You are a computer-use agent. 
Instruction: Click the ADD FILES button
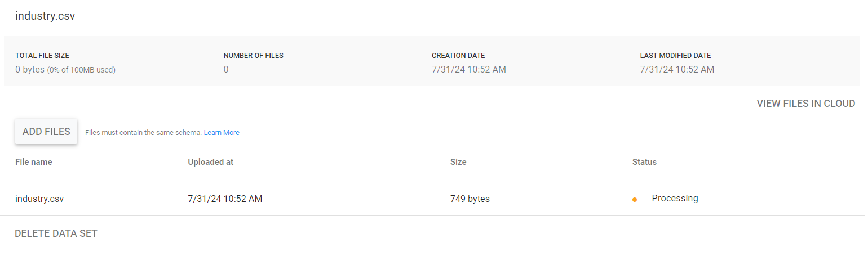tap(46, 132)
